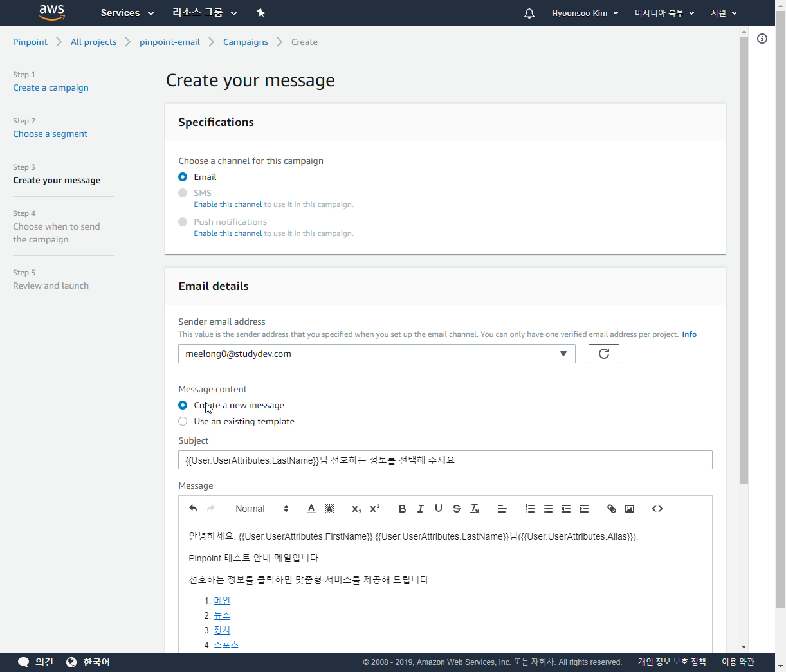Screen dimensions: 786x672
Task: Select the disabled SMS channel radio
Action: click(183, 193)
